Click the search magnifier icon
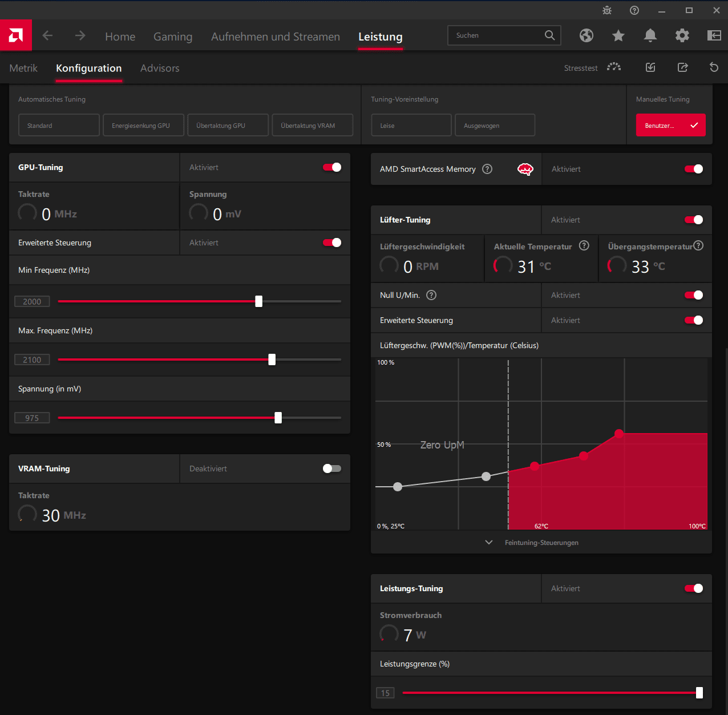This screenshot has height=715, width=728. point(549,35)
